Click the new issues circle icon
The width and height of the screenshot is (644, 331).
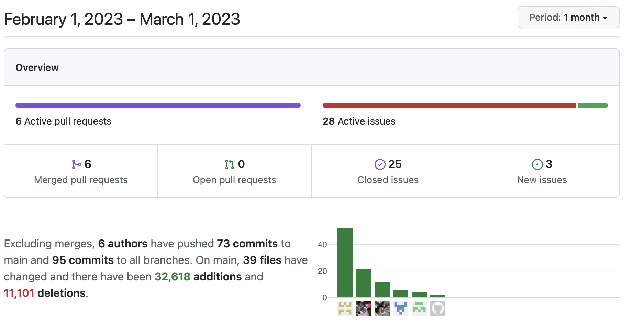[x=537, y=164]
